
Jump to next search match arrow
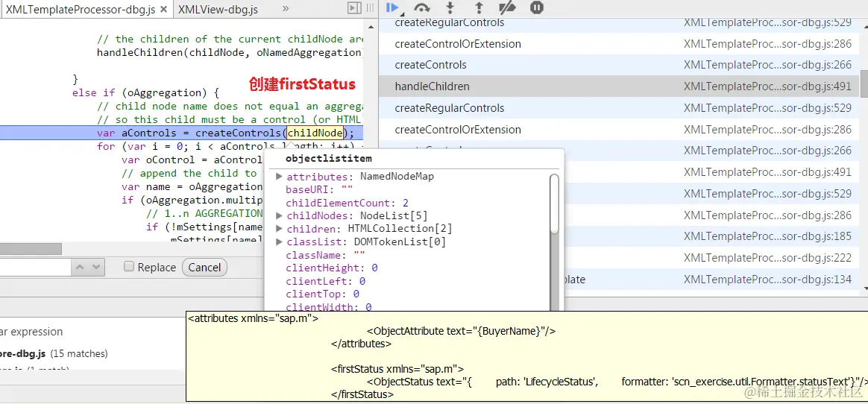pos(96,268)
